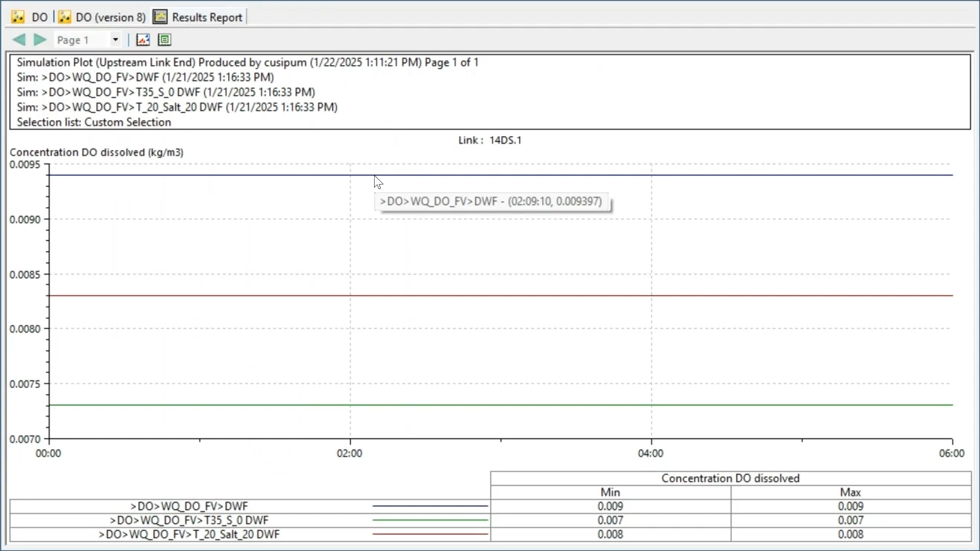Click the green T35_S_0 legend line swatch
The width and height of the screenshot is (980, 551).
[x=430, y=520]
